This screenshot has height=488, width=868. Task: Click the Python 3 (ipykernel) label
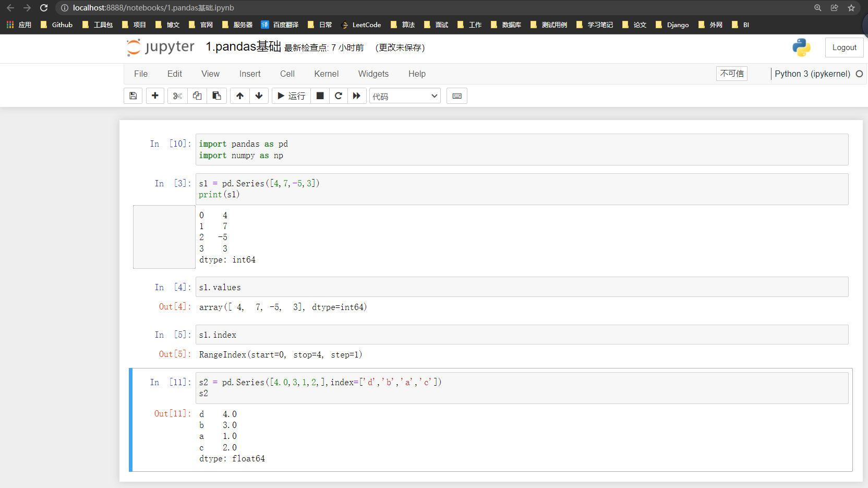[812, 74]
